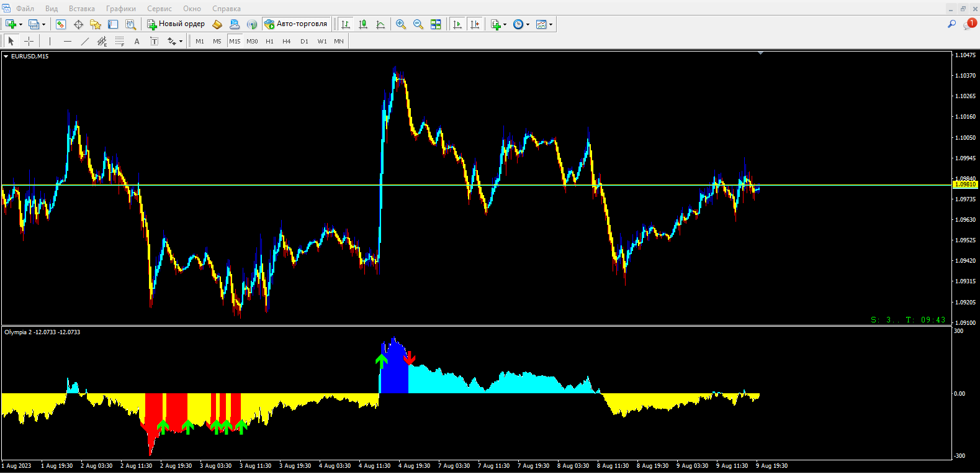Screen dimensions: 980x474
Task: Toggle chart shift icon
Action: coord(475,24)
